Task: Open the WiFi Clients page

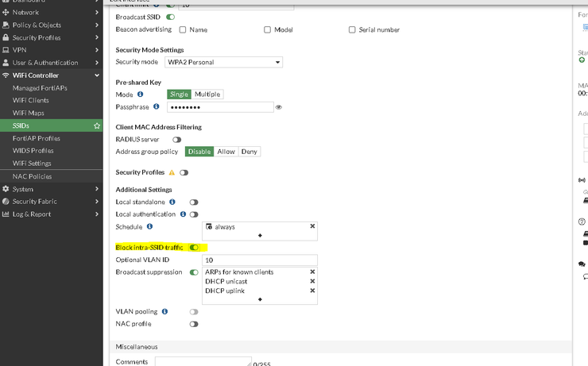Action: tap(31, 101)
